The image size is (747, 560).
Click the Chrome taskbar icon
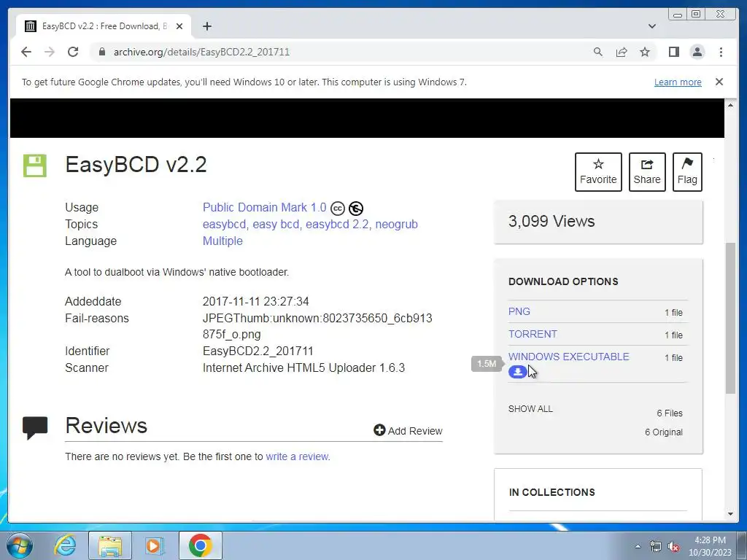point(200,545)
